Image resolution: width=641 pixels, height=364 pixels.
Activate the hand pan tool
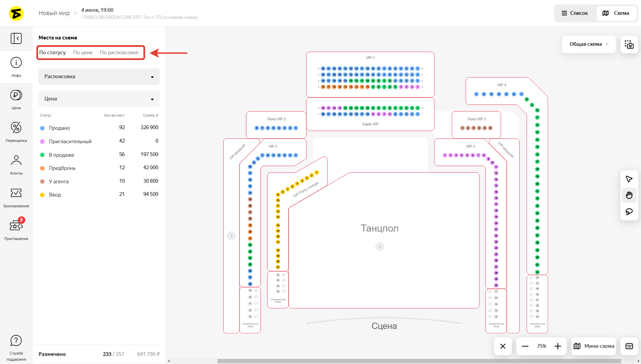tap(629, 195)
